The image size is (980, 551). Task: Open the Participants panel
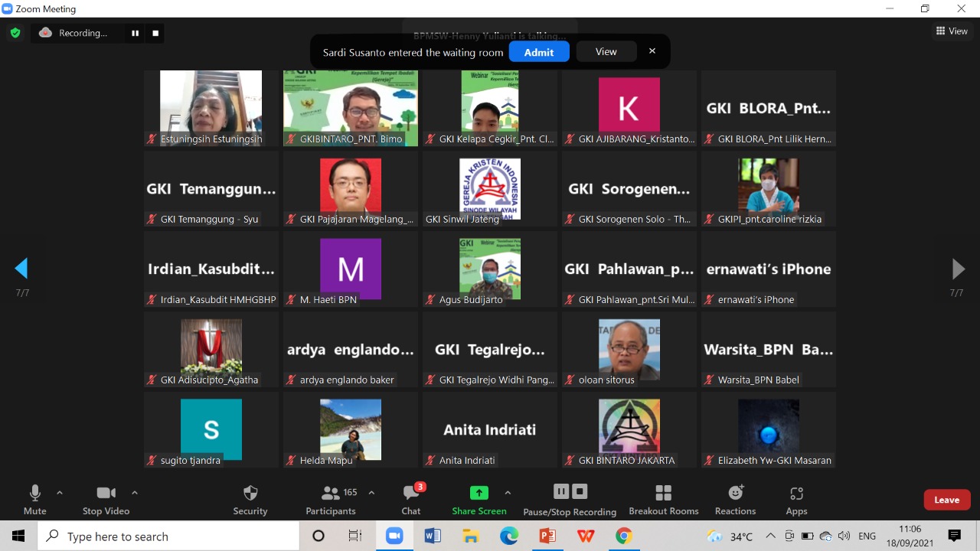pos(331,499)
